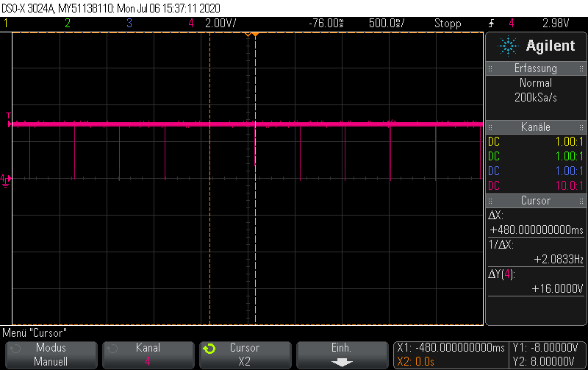Click the trigger level T marker at left edge
Image resolution: width=588 pixels, height=370 pixels.
pos(9,120)
